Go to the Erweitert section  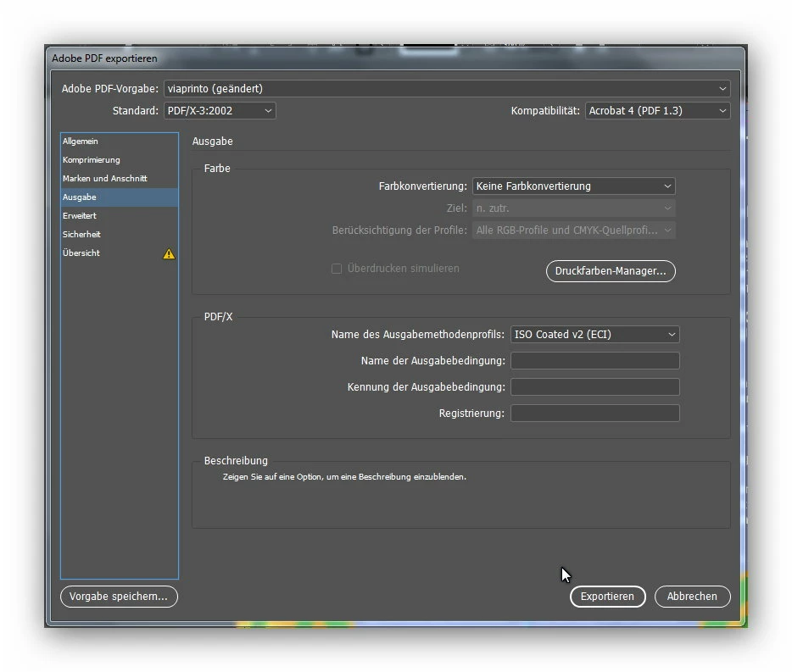coord(120,216)
